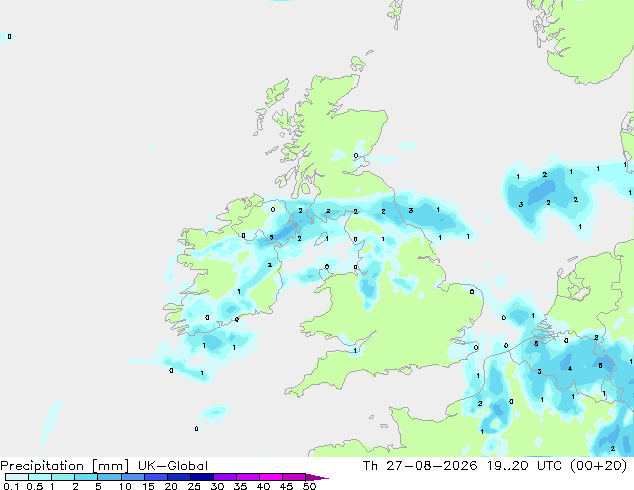Click the 'UK-Global' model label
Image resolution: width=634 pixels, height=490 pixels.
[x=173, y=466]
